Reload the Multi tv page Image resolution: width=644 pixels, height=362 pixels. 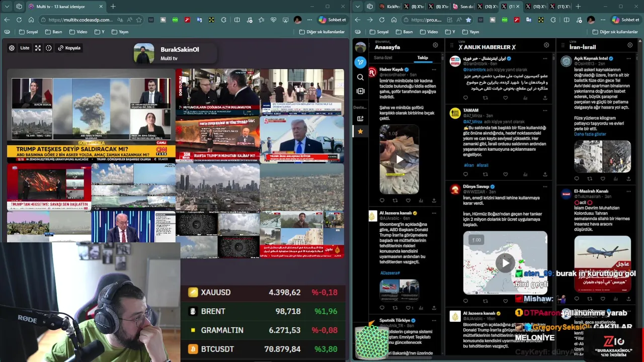(19, 20)
